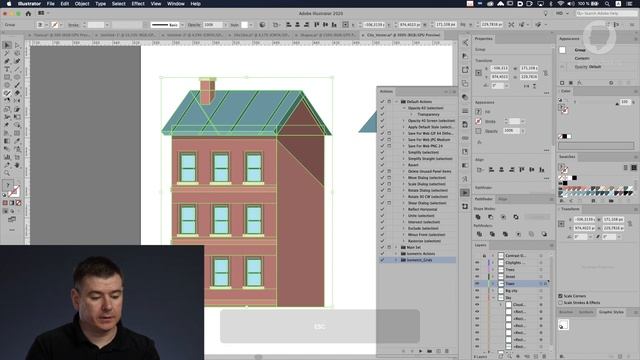Click the Opacity value field in Properties
The height and width of the screenshot is (360, 640).
[510, 131]
